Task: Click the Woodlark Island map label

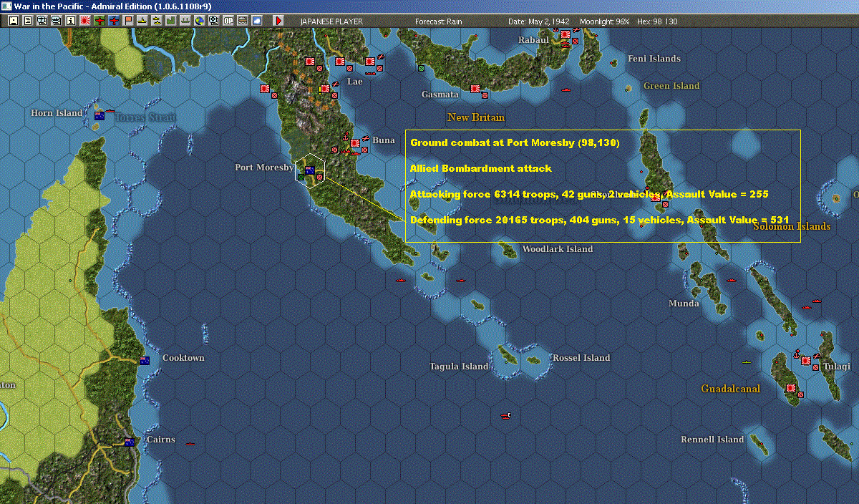Action: (x=558, y=249)
